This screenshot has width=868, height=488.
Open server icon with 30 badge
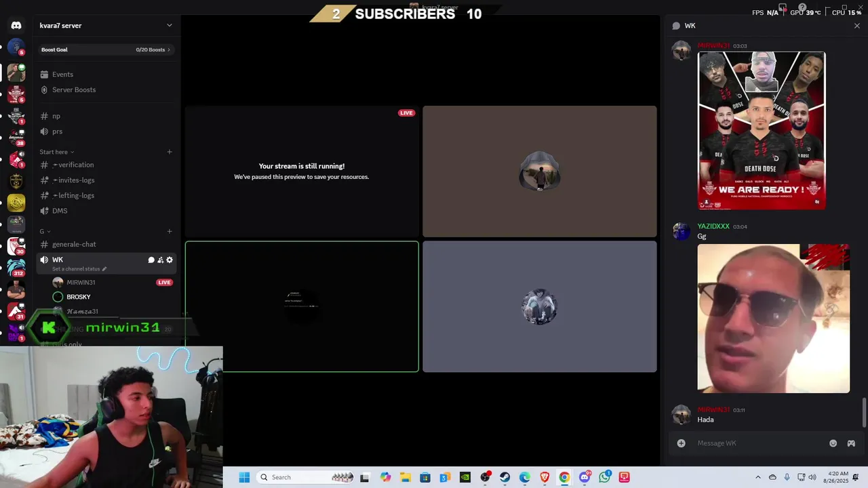point(16,246)
